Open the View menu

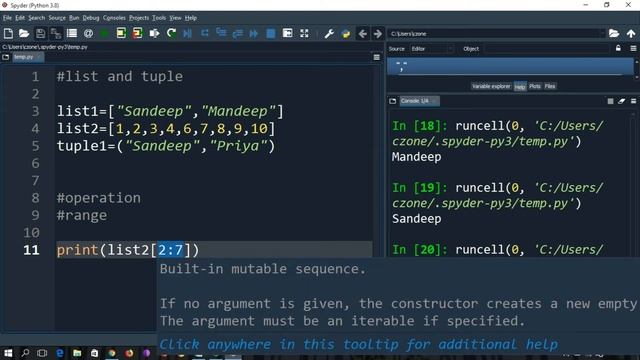coord(176,18)
